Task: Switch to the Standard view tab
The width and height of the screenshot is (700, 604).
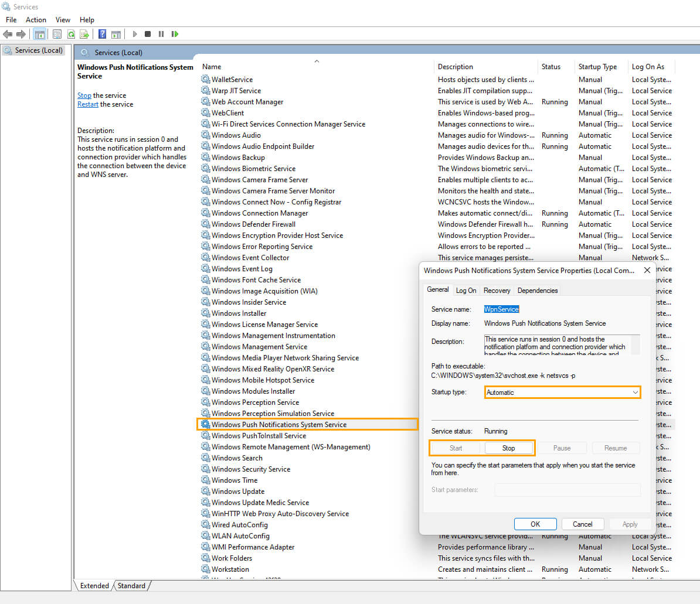Action: tap(131, 586)
